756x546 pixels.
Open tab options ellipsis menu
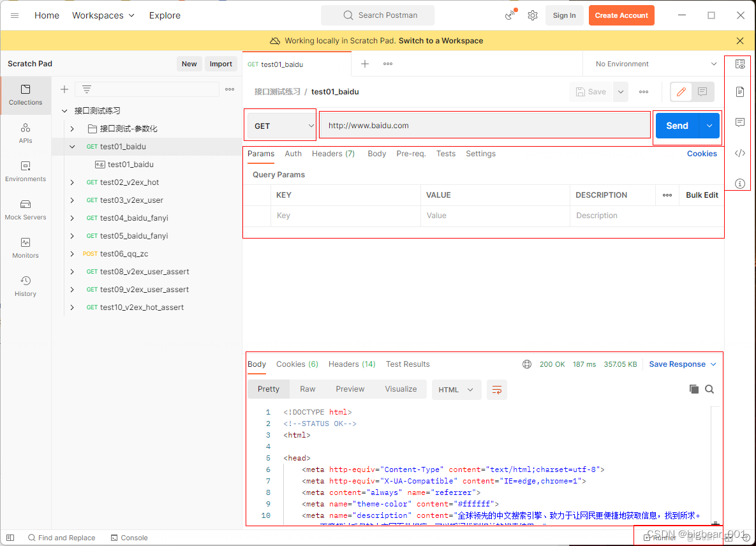[x=388, y=64]
